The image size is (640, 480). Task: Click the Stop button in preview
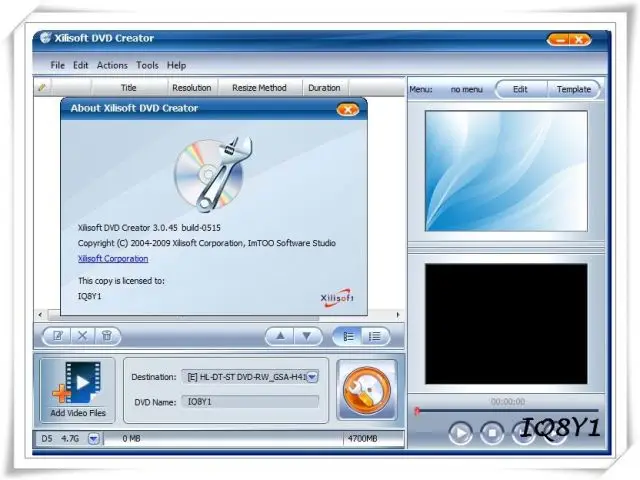pyautogui.click(x=492, y=433)
